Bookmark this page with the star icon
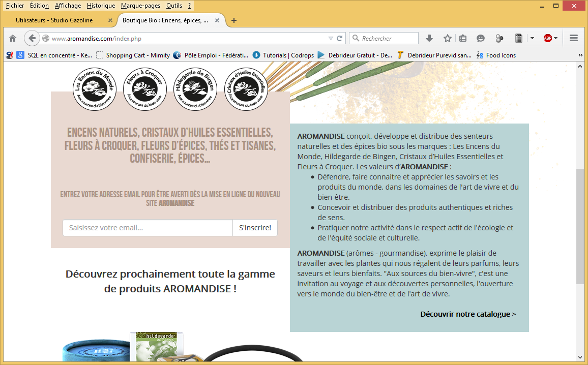This screenshot has width=588, height=365. coord(448,38)
